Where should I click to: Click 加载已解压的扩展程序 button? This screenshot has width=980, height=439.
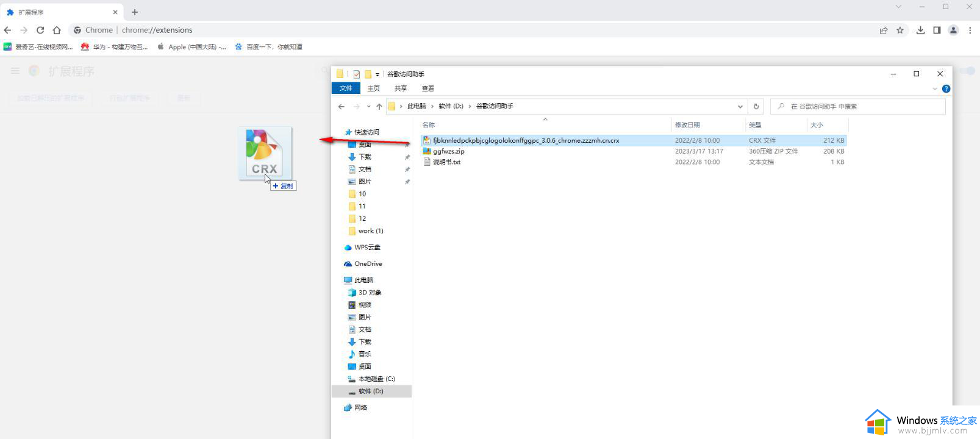click(51, 98)
